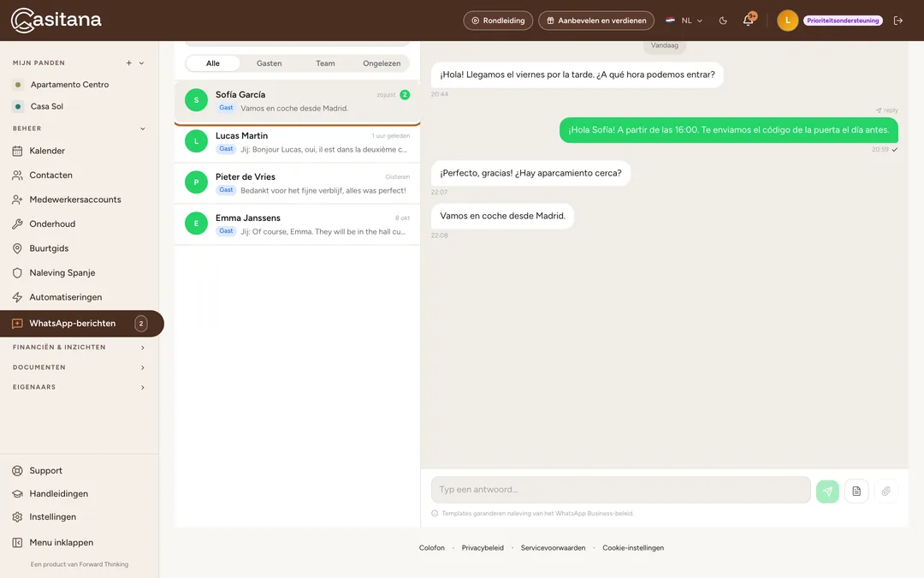
Task: Open the notifications bell
Action: coord(749,20)
